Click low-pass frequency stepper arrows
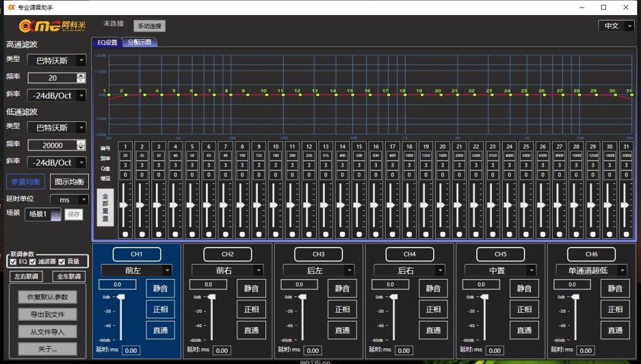Image resolution: width=641 pixels, height=364 pixels. coord(81,145)
